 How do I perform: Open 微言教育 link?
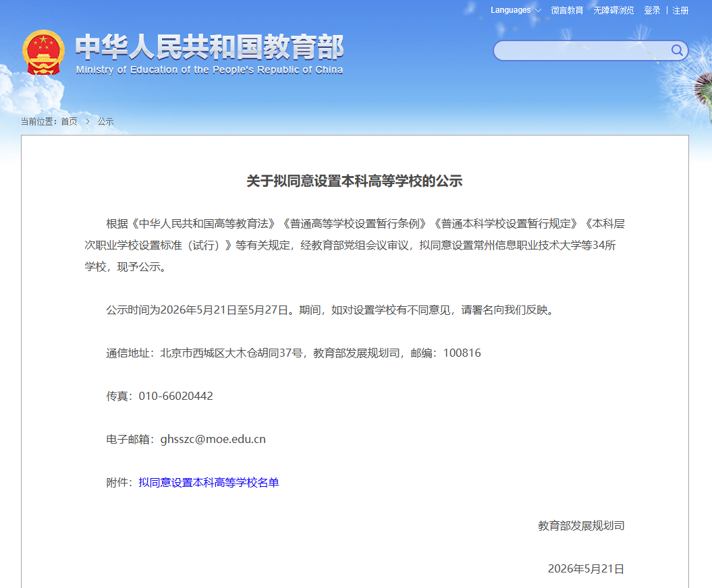point(567,10)
